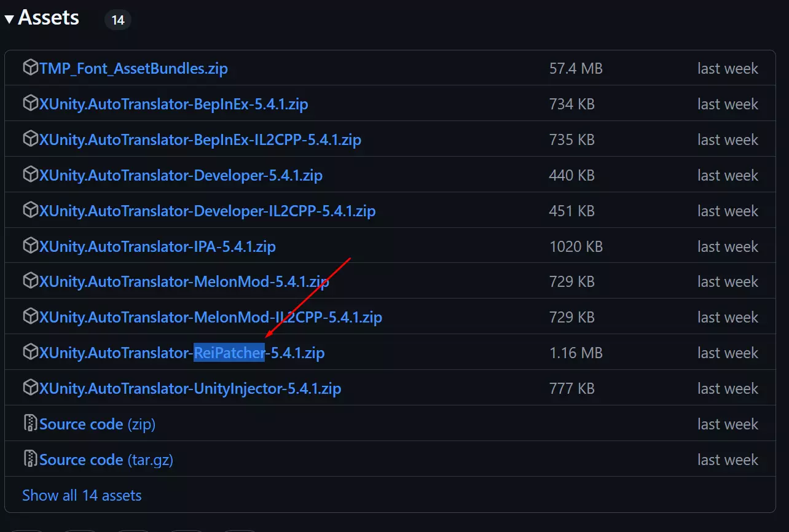Click the package icon beside Developer-IL2CPP-5.4.1.zip
Image resolution: width=789 pixels, height=532 pixels.
click(x=30, y=210)
